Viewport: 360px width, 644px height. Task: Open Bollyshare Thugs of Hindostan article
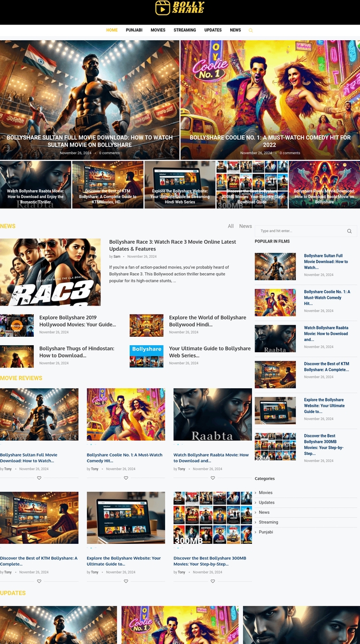point(77,352)
